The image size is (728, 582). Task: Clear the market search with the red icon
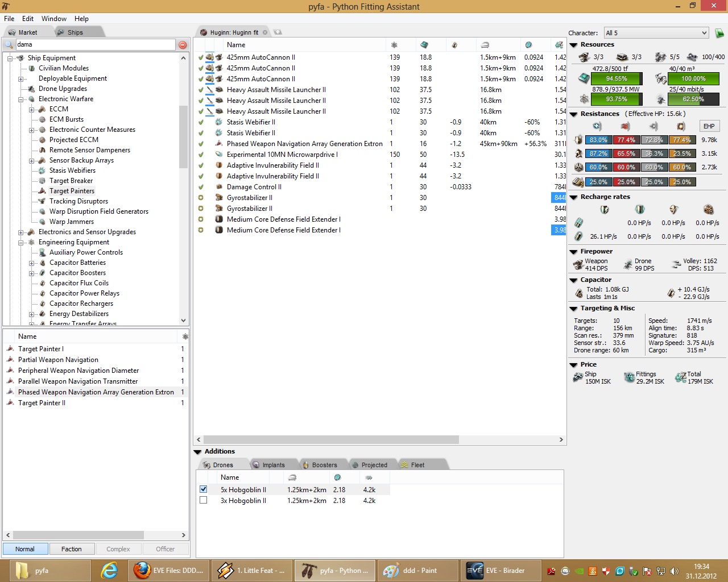click(183, 45)
